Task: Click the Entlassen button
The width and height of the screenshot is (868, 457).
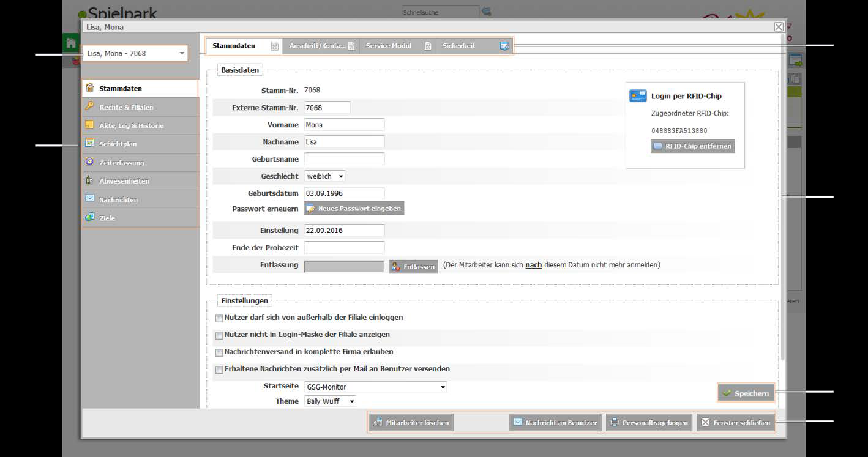Action: [413, 267]
